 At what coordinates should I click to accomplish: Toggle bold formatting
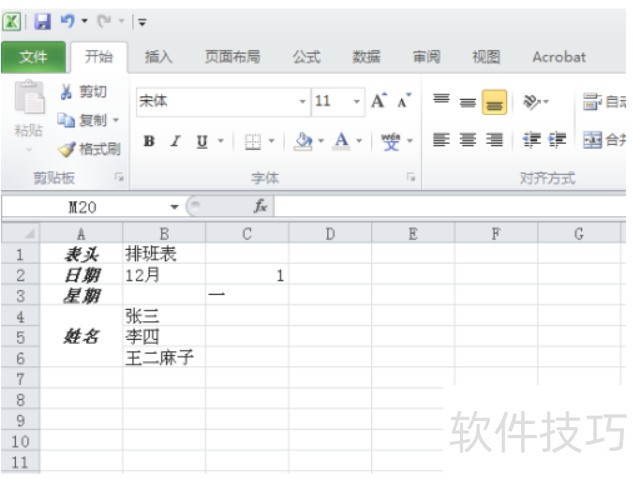pyautogui.click(x=149, y=141)
